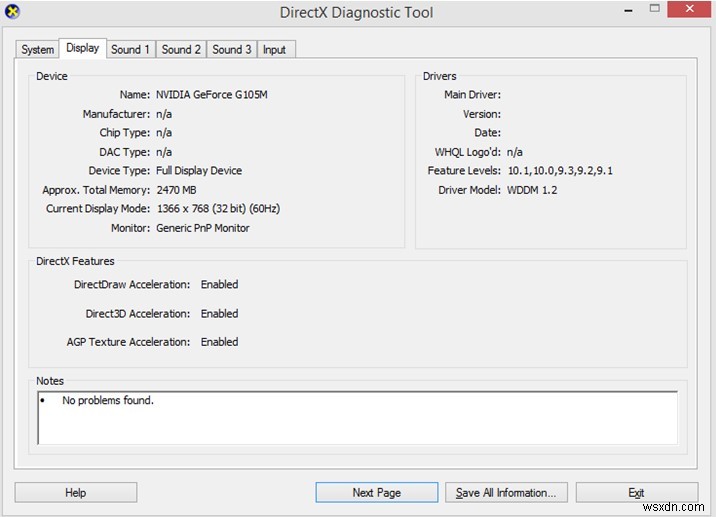The height and width of the screenshot is (517, 716).
Task: Click the 'Notes' group heading
Action: click(50, 381)
